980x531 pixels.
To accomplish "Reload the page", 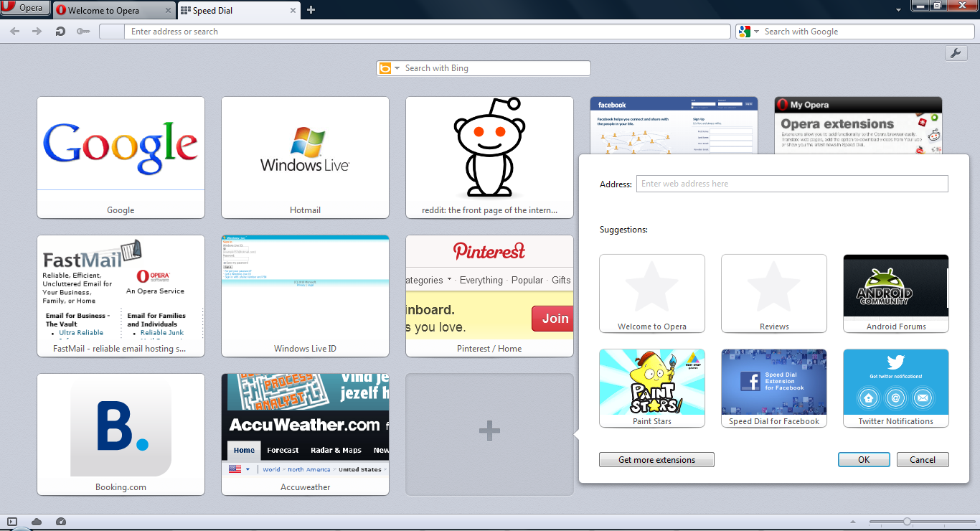I will coord(60,32).
